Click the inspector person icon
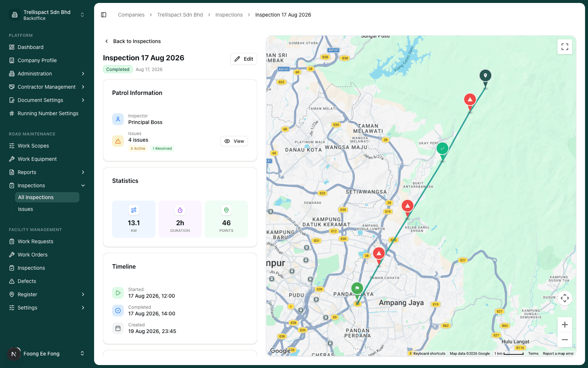Viewport: 588px width, 368px height. tap(118, 119)
